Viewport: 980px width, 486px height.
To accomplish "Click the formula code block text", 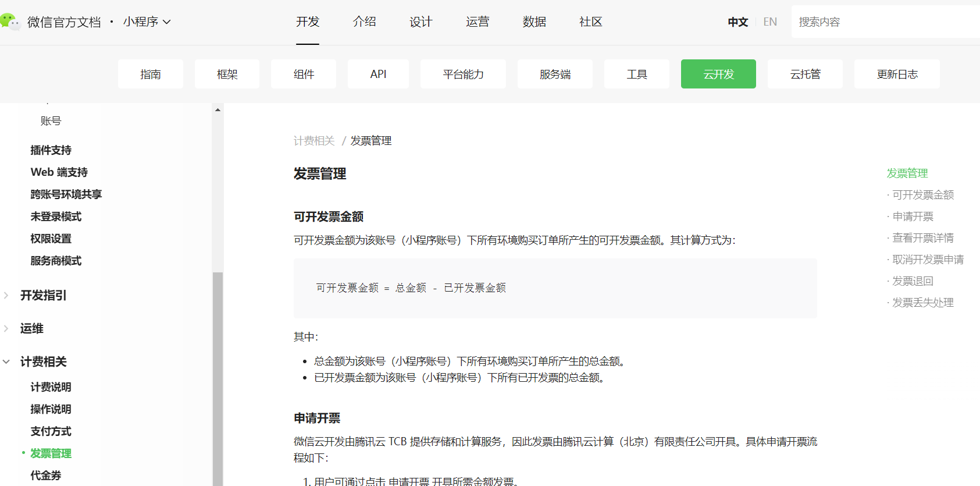I will click(411, 288).
